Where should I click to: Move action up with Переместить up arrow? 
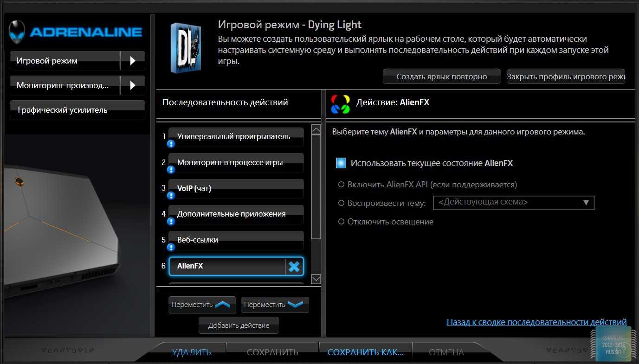202,305
